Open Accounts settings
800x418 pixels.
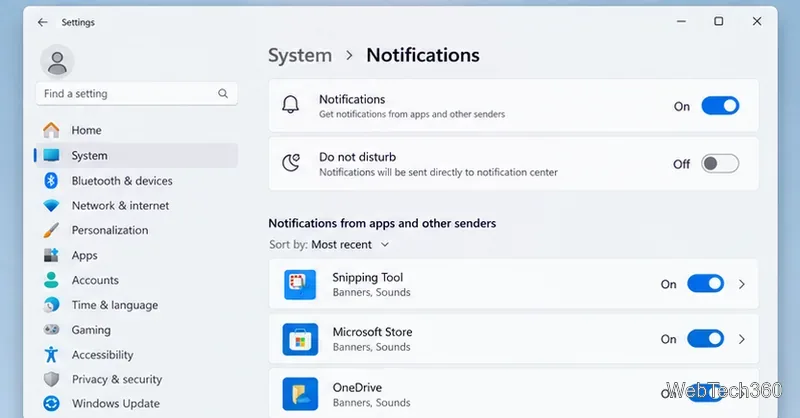136,280
